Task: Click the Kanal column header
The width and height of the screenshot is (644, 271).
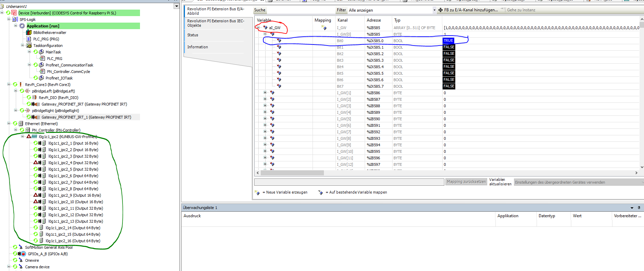Action: 350,20
